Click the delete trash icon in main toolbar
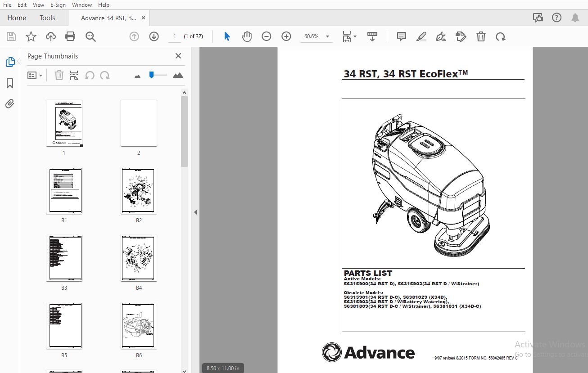The height and width of the screenshot is (373, 588). pyautogui.click(x=481, y=36)
